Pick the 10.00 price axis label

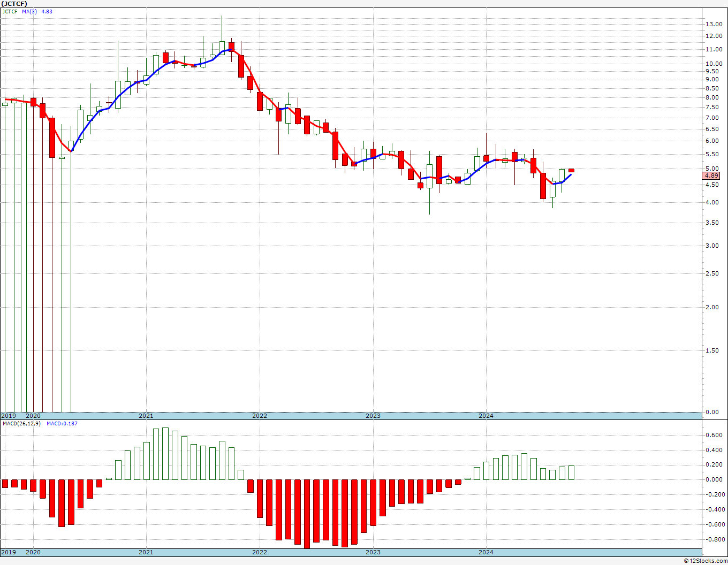(713, 64)
